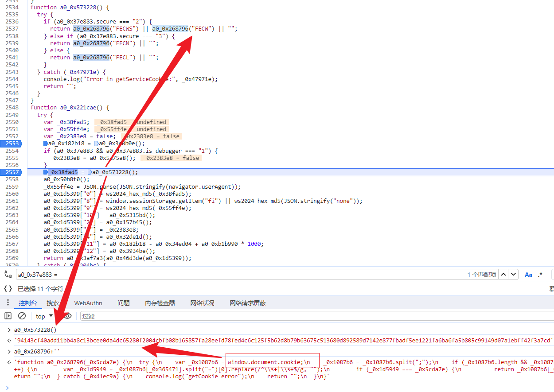Open the WebAuthn drawer tab
The height and width of the screenshot is (392, 554).
click(x=88, y=303)
